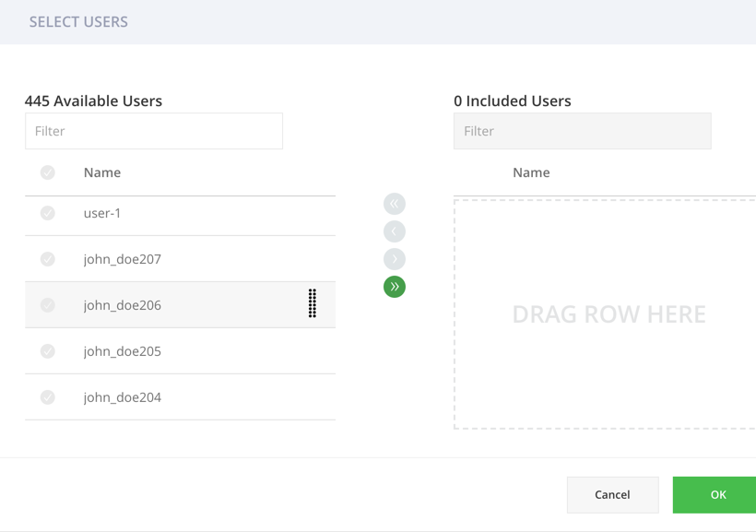Click the 445 Available Users heading

click(93, 100)
